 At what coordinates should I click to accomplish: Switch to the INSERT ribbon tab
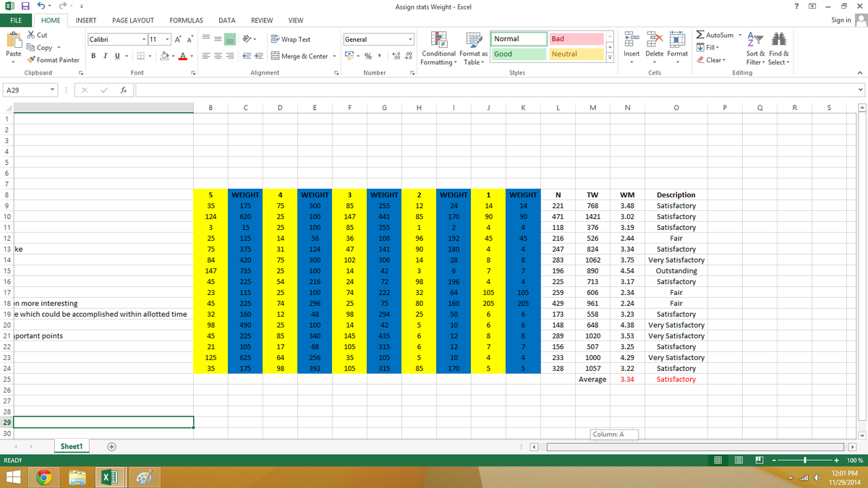click(87, 20)
